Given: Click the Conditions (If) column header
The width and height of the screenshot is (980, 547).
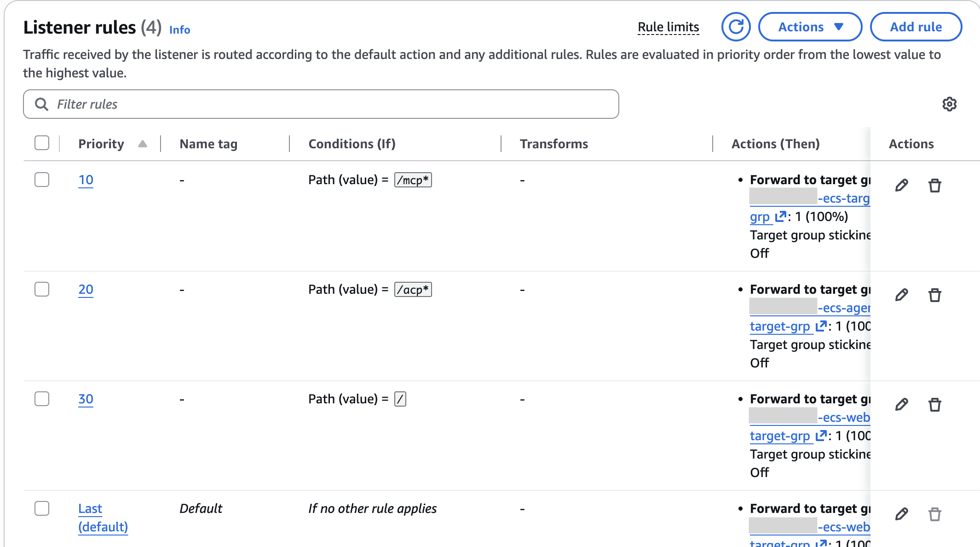Looking at the screenshot, I should 352,144.
